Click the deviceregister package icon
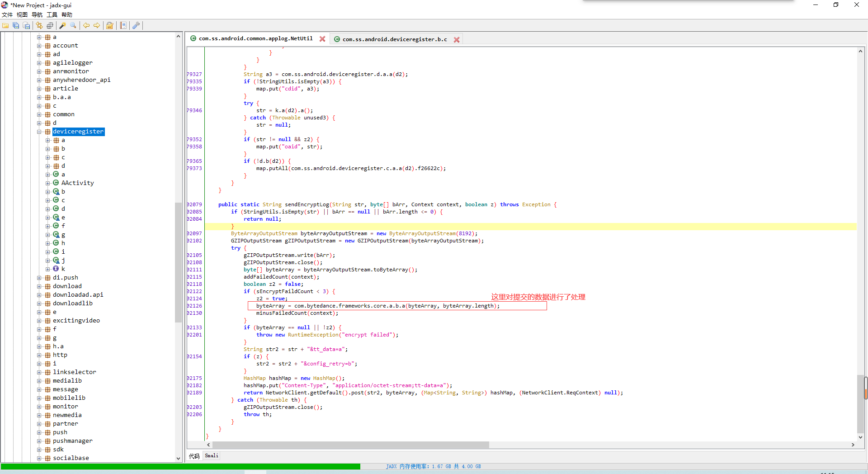Screen dimensions: 868x474 pos(47,132)
